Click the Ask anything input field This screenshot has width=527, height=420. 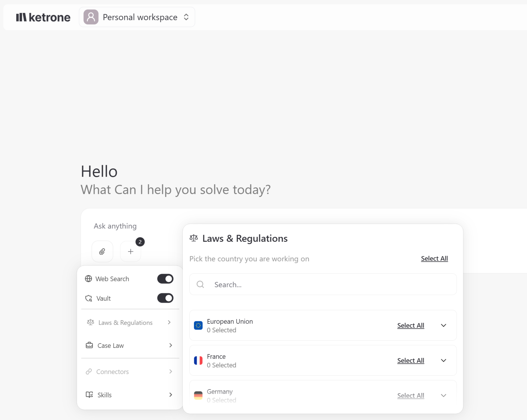tap(115, 226)
